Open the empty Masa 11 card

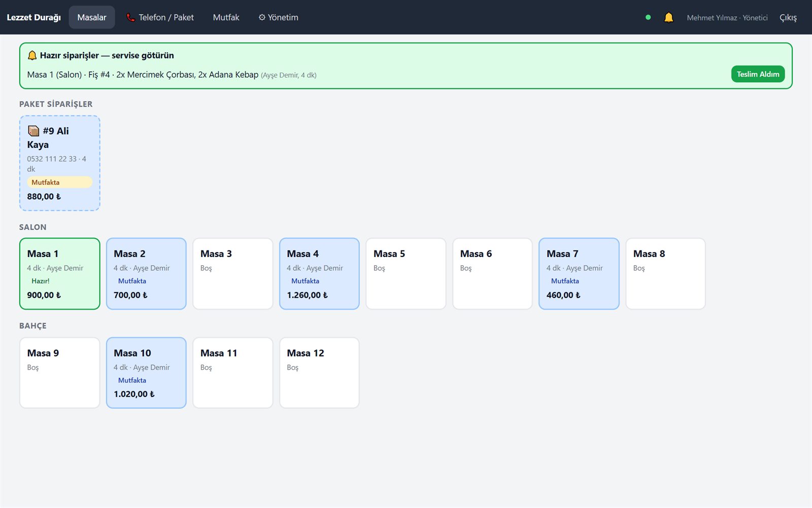coord(233,373)
